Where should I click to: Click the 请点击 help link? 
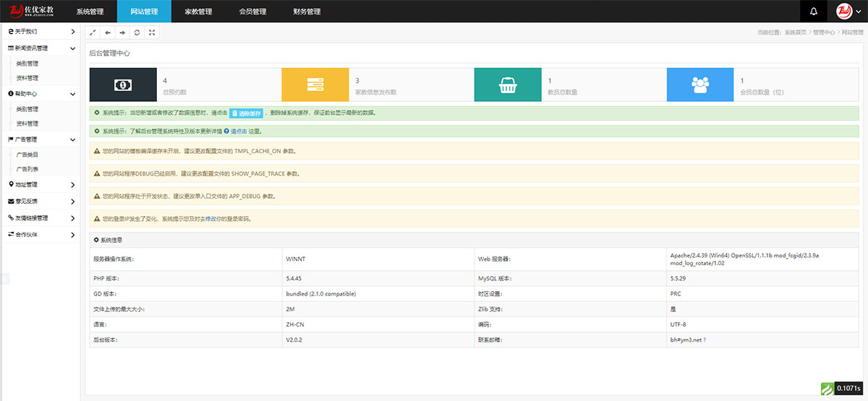pyautogui.click(x=239, y=131)
